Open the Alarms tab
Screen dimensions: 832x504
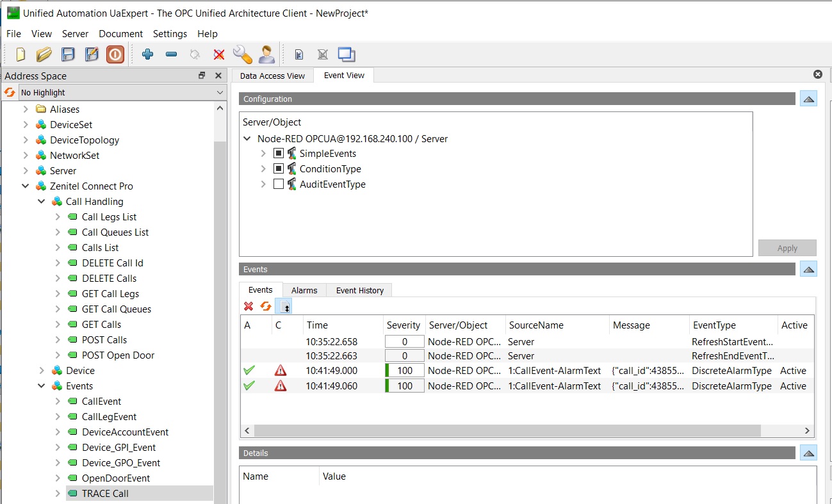point(304,290)
